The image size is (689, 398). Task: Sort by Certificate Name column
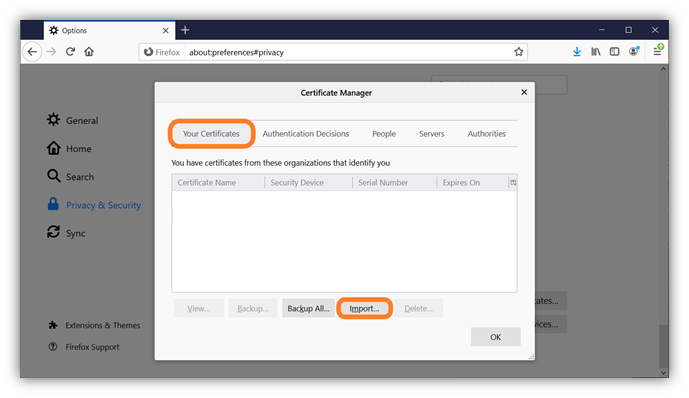[218, 182]
